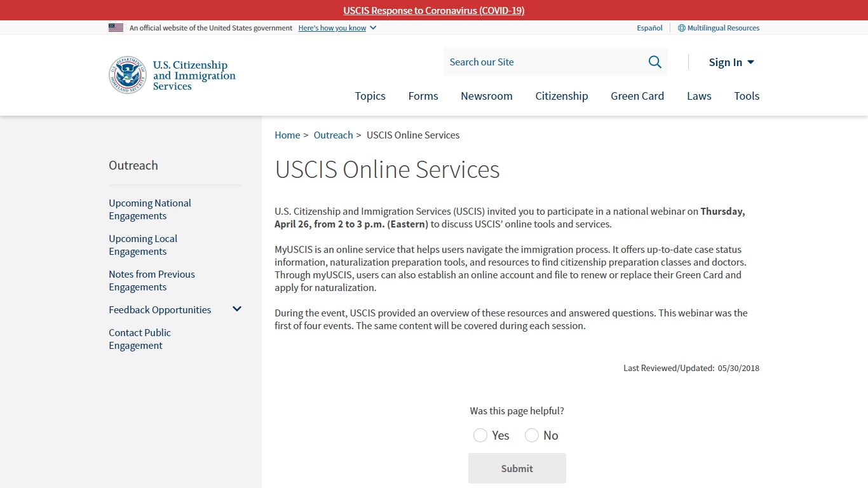
Task: Go to the Home breadcrumb
Action: tap(287, 135)
